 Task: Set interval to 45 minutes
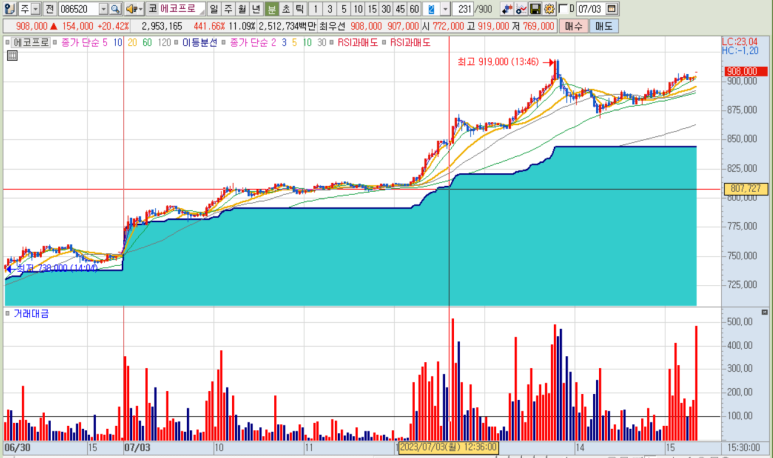click(x=400, y=9)
